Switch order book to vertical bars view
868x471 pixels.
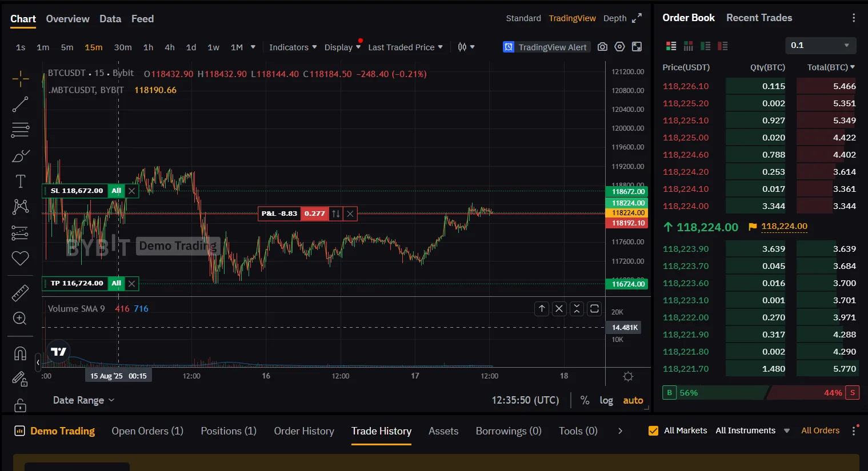click(689, 46)
